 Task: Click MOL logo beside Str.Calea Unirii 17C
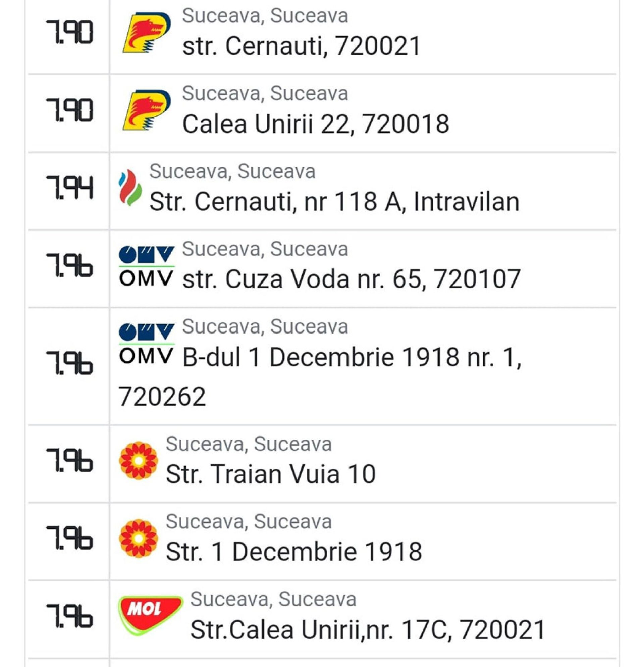pos(151,616)
